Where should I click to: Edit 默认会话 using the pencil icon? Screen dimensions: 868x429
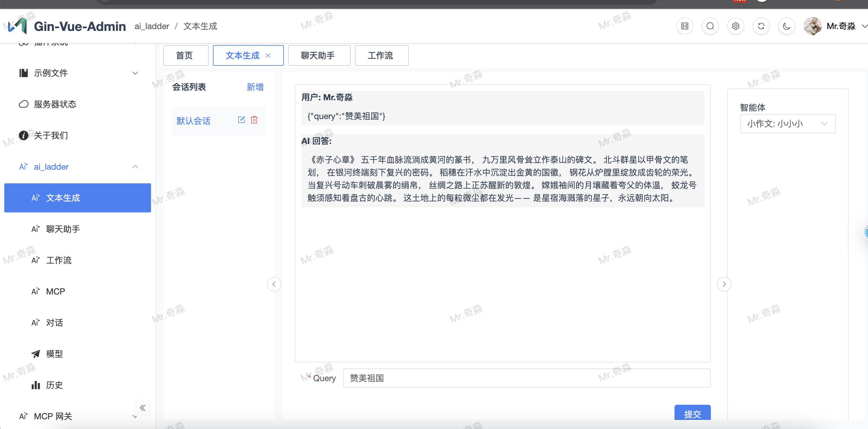click(x=241, y=120)
